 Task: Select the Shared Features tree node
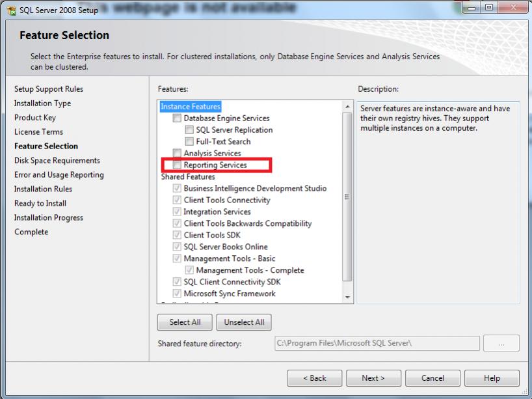[x=188, y=176]
